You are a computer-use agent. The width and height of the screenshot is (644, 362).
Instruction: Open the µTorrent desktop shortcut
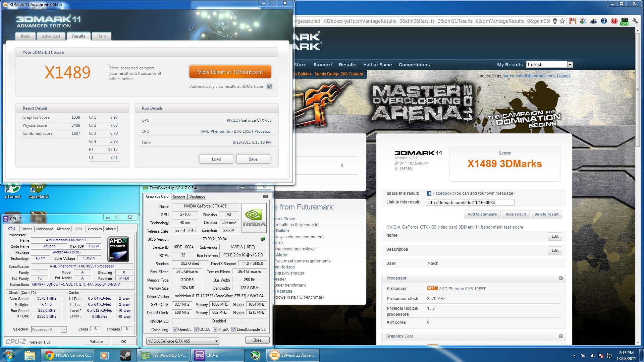click(13, 192)
